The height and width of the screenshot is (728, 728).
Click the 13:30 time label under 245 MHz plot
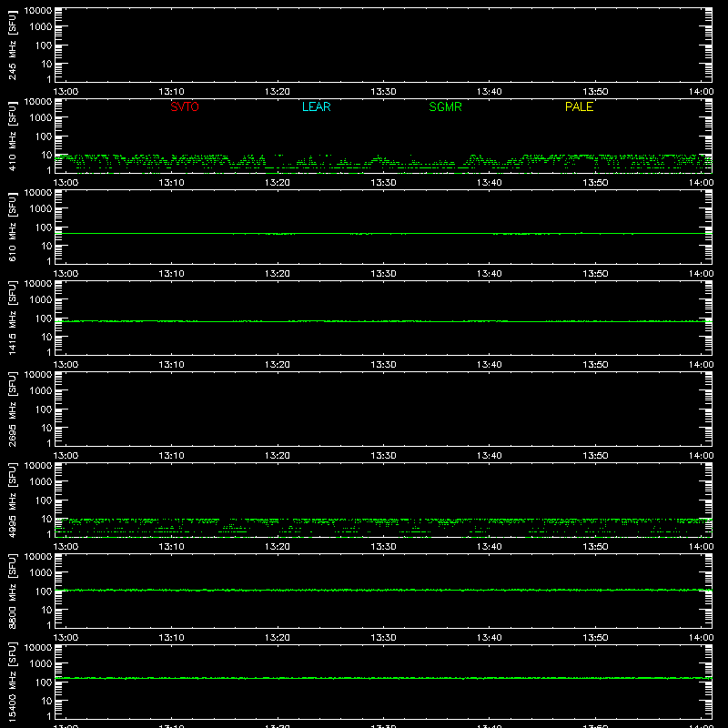[383, 92]
